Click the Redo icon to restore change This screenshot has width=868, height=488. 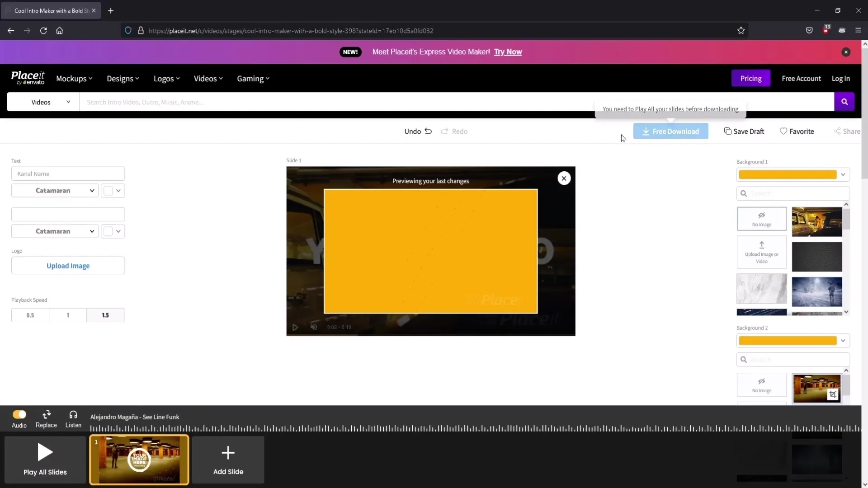(x=445, y=131)
